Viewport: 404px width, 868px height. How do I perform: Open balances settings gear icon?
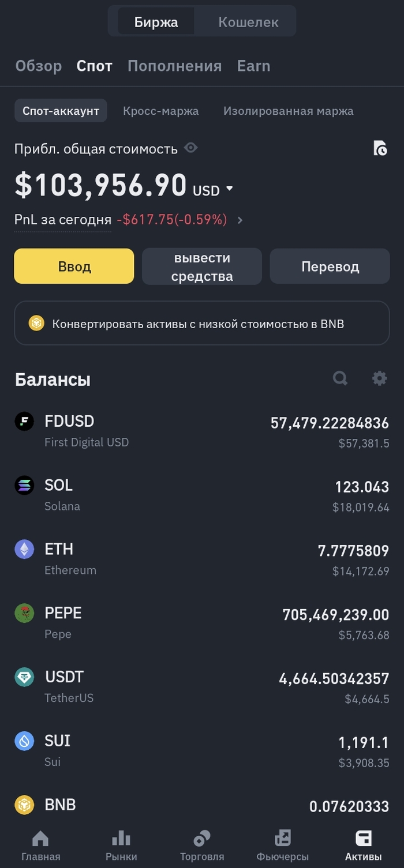(379, 378)
